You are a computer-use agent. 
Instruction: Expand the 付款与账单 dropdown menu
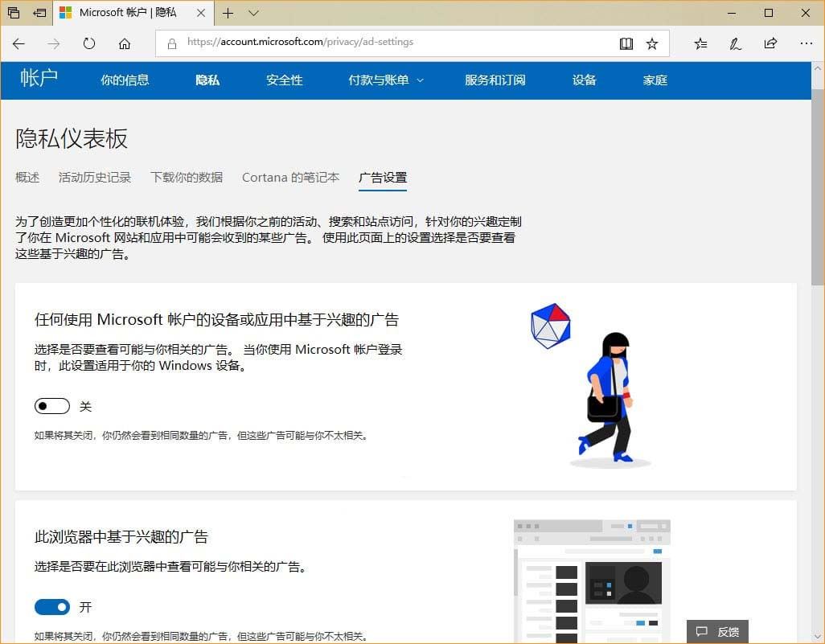click(385, 80)
